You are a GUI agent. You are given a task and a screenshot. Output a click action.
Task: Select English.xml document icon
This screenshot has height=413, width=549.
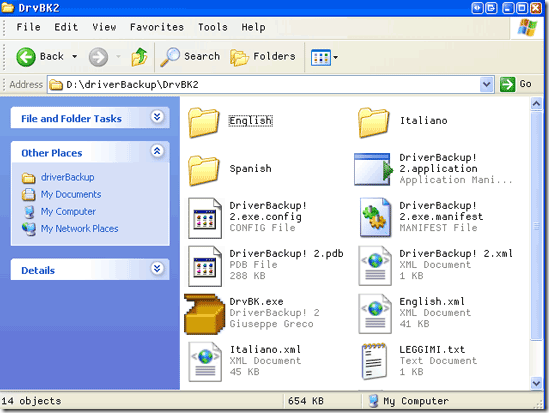click(x=375, y=314)
